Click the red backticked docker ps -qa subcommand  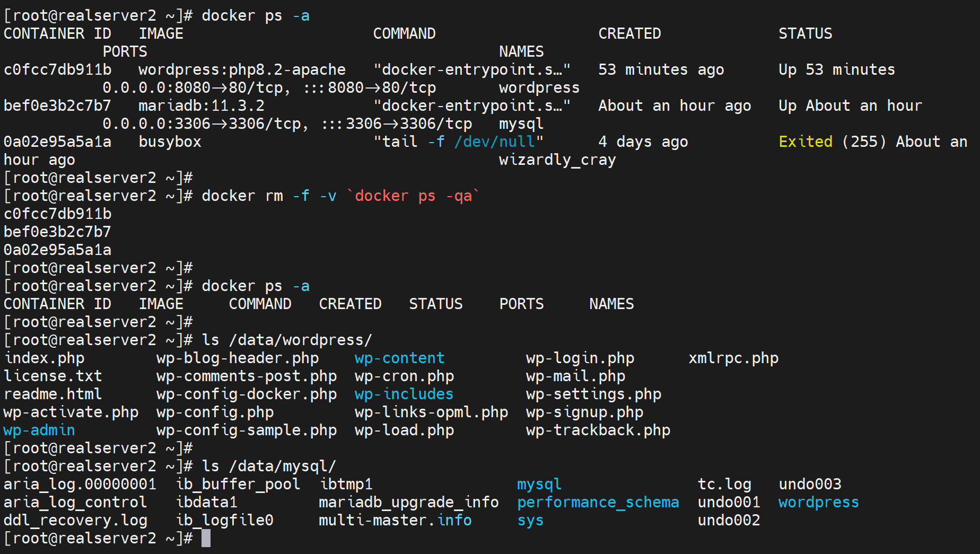[x=413, y=196]
